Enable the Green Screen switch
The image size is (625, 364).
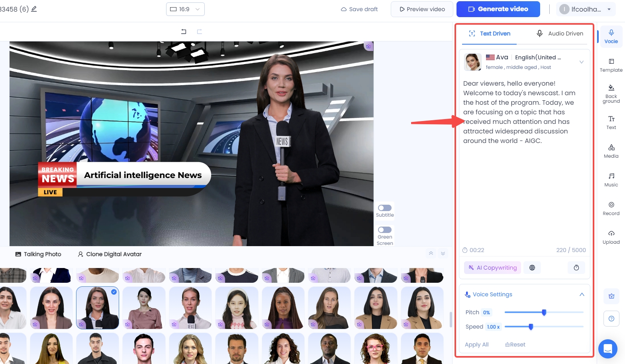[385, 230]
